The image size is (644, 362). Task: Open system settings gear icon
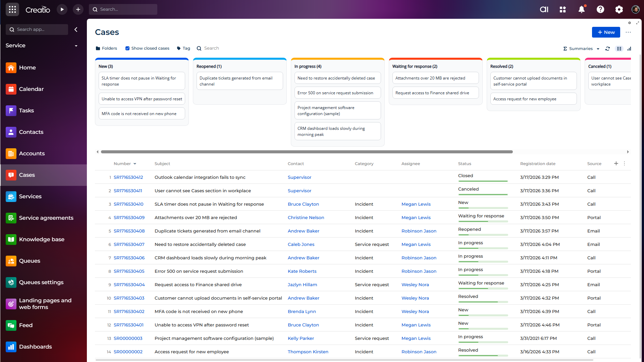click(x=619, y=9)
